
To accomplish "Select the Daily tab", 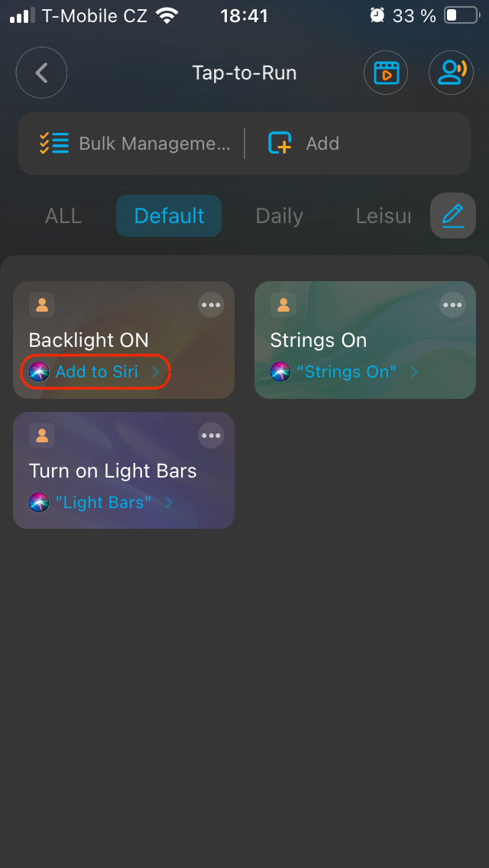I will (279, 216).
